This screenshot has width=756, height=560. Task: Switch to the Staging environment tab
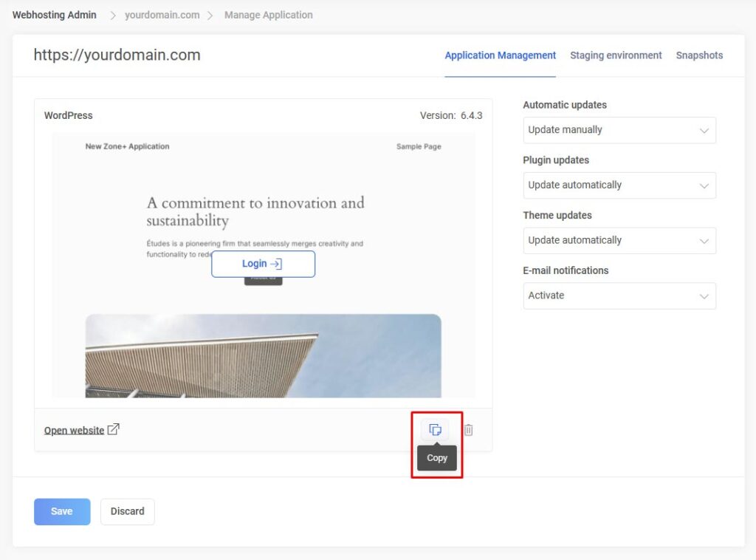616,55
